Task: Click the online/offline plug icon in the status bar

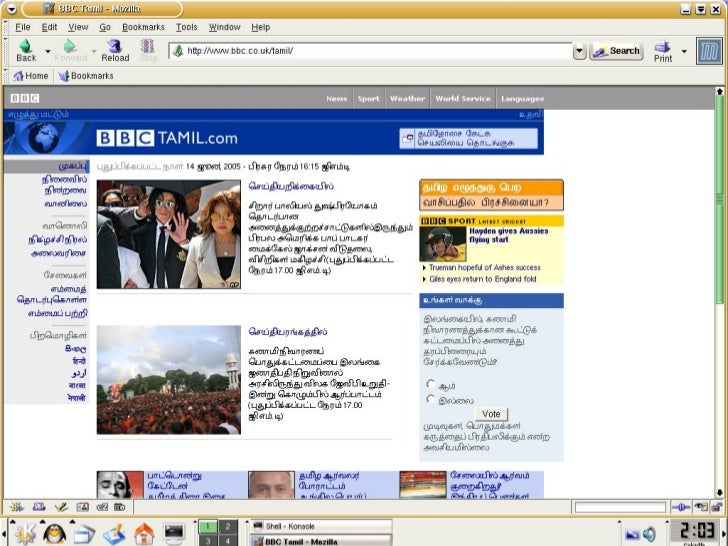Action: tap(680, 507)
